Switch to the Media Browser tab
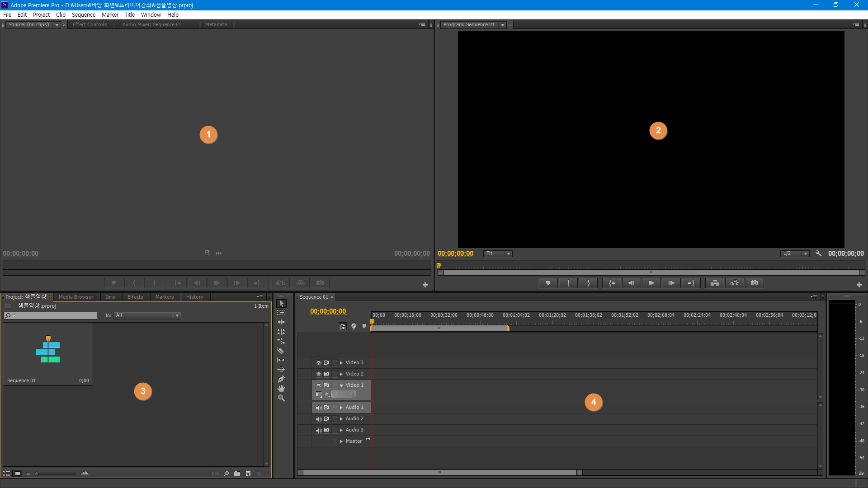Image resolution: width=868 pixels, height=488 pixels. tap(75, 297)
